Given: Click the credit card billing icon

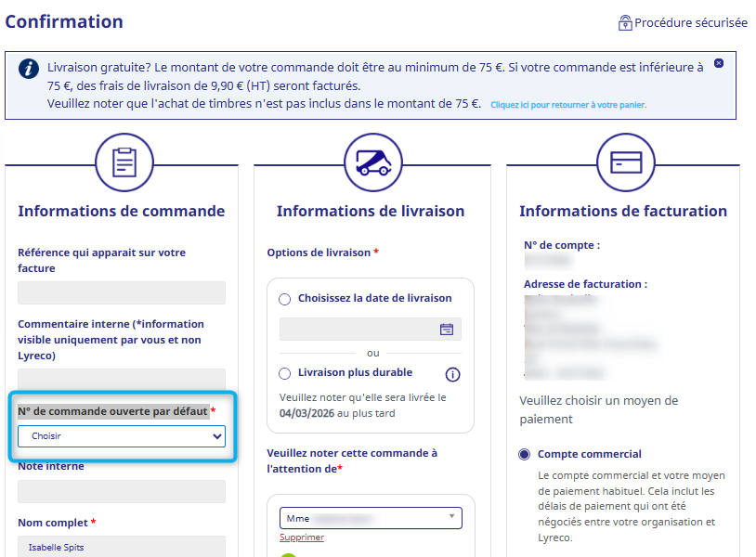Looking at the screenshot, I should coord(625,162).
